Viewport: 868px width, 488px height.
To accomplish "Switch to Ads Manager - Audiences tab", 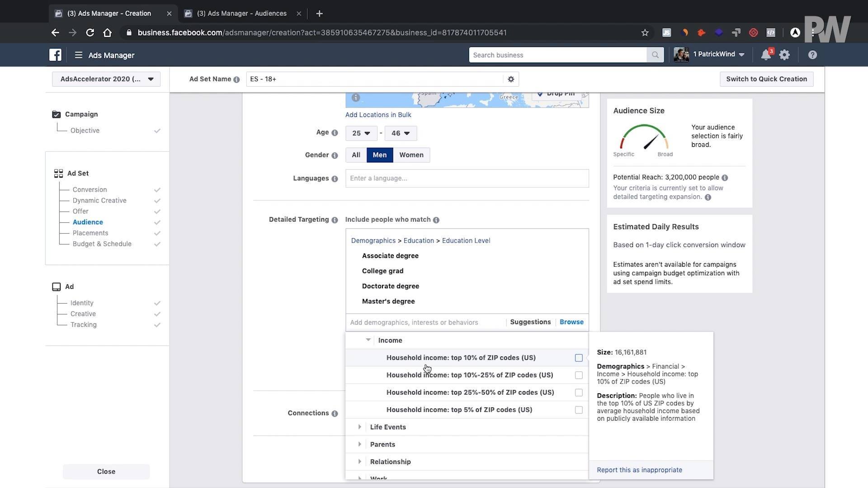I will (242, 14).
